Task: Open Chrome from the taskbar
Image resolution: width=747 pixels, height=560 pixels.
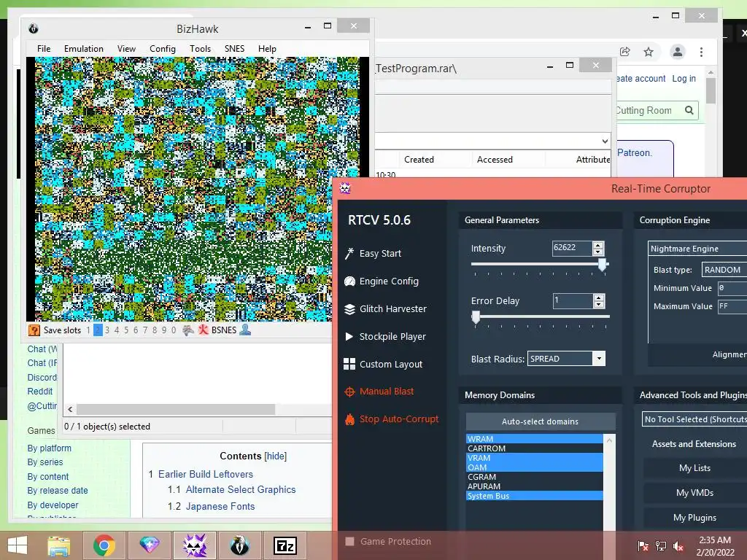Action: [x=104, y=545]
